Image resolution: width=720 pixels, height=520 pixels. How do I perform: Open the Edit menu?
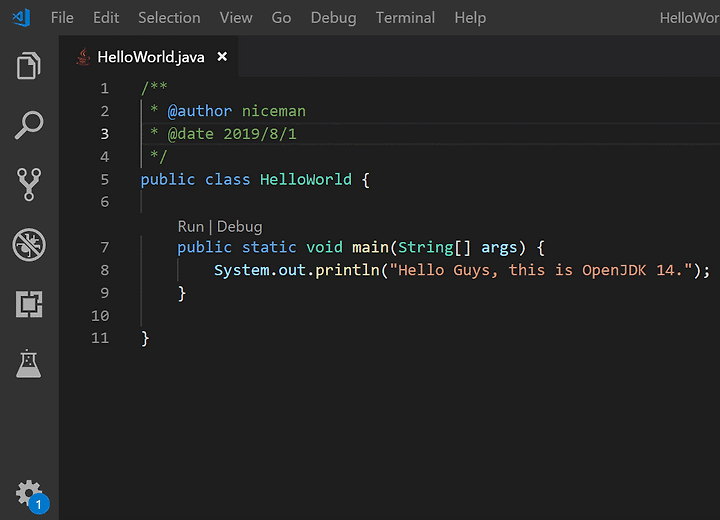(106, 18)
